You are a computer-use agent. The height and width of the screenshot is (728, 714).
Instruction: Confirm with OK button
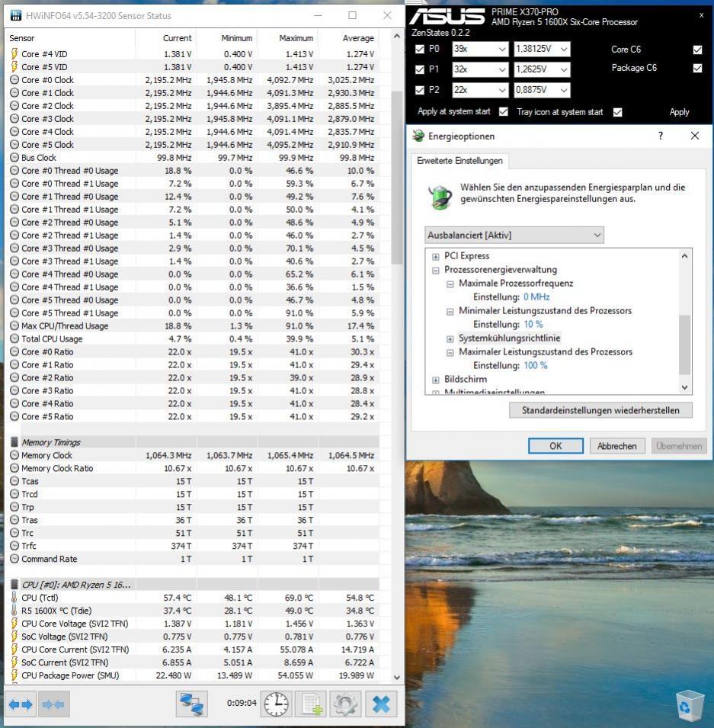[x=556, y=446]
